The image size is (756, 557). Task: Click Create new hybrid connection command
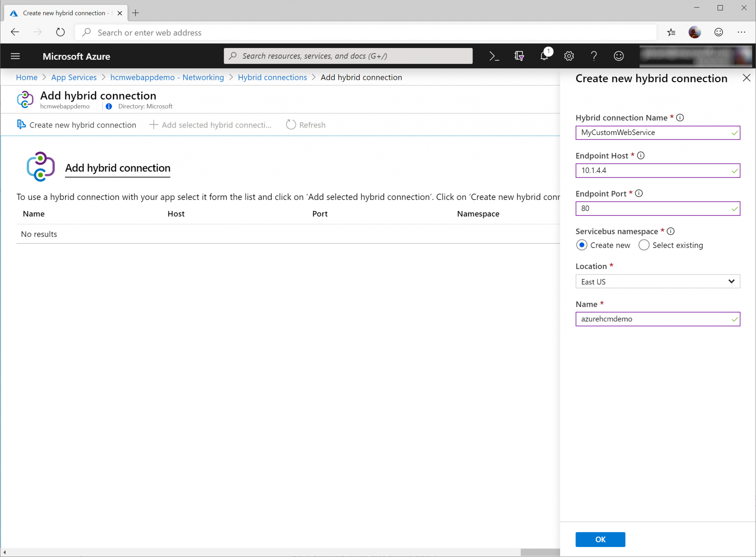click(x=77, y=125)
